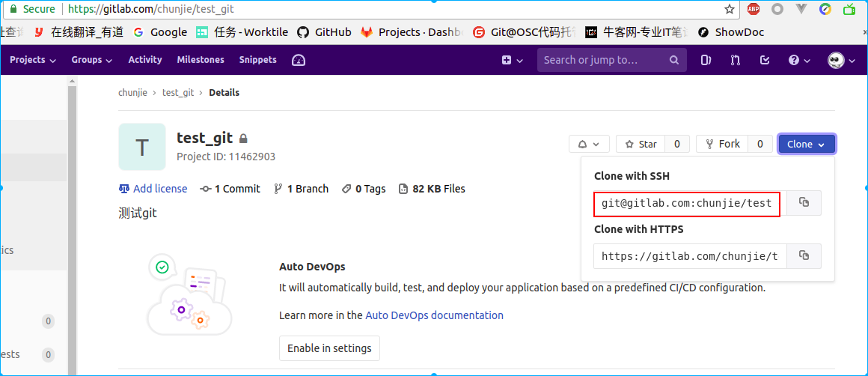Click the search magnifier icon

coord(673,60)
